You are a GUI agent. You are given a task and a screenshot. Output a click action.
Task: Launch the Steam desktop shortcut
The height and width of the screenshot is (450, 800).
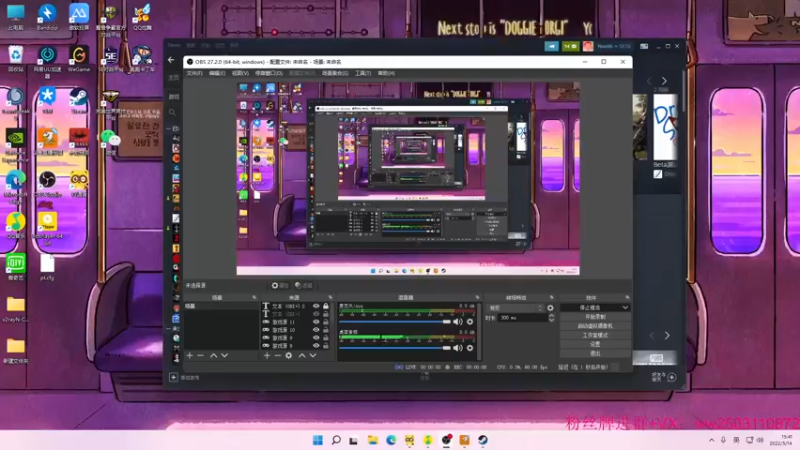[x=79, y=101]
